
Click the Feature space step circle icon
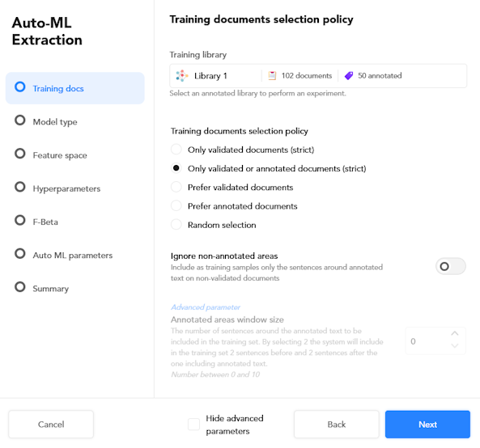(x=20, y=154)
